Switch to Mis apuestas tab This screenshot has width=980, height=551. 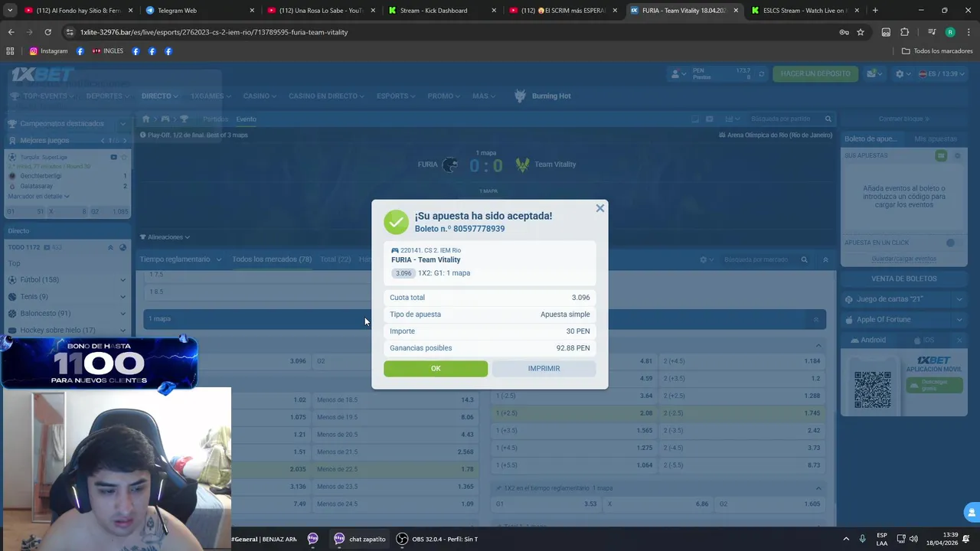(x=936, y=139)
